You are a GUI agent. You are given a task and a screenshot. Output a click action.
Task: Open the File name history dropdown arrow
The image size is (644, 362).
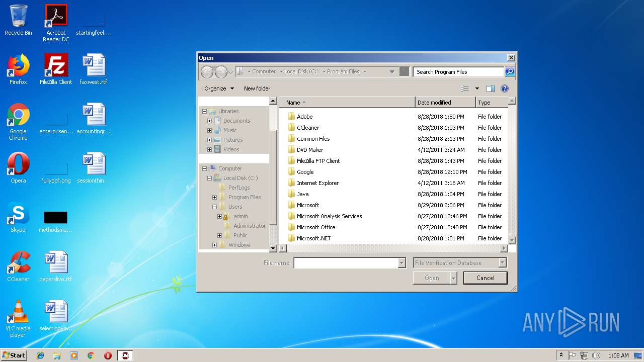pyautogui.click(x=401, y=263)
